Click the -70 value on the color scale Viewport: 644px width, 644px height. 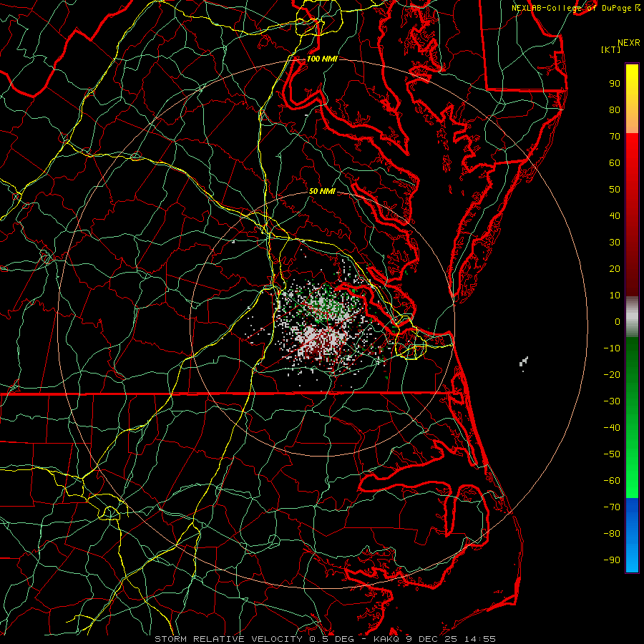point(612,507)
